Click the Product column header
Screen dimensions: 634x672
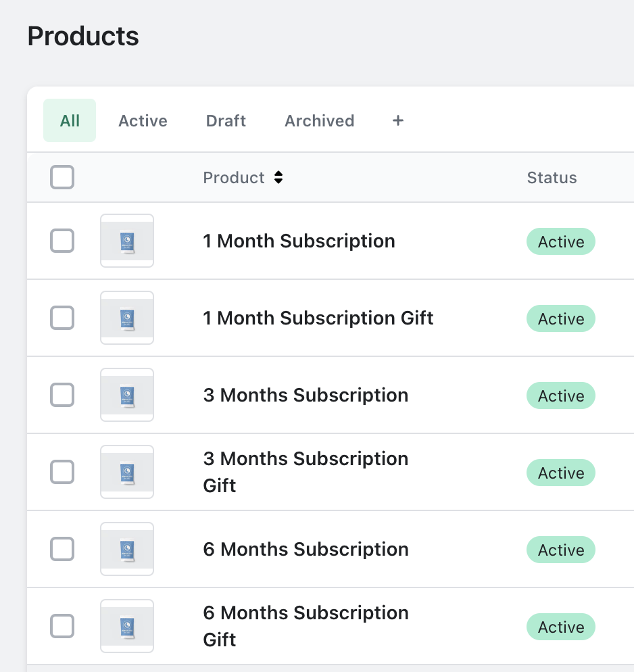pos(234,178)
